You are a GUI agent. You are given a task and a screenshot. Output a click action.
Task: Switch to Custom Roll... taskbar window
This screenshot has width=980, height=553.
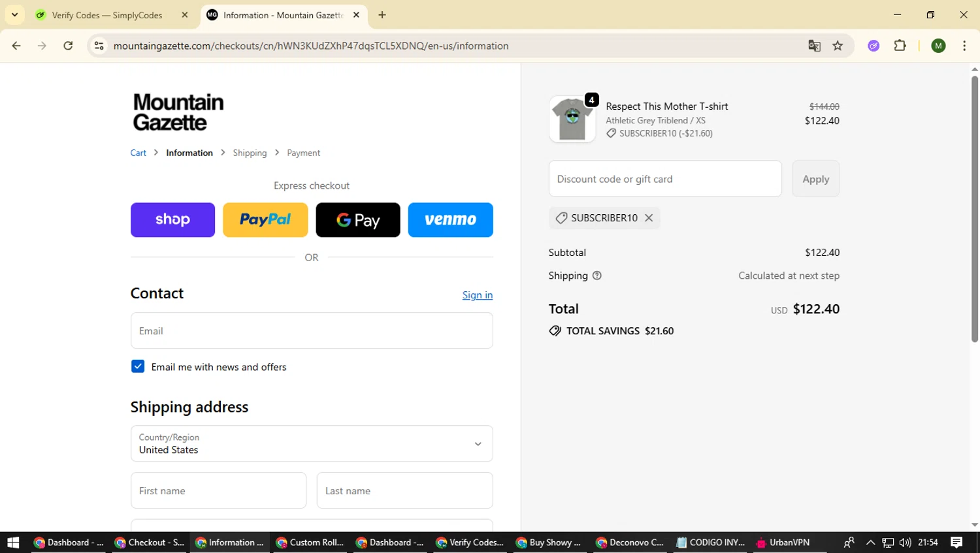[x=310, y=543]
